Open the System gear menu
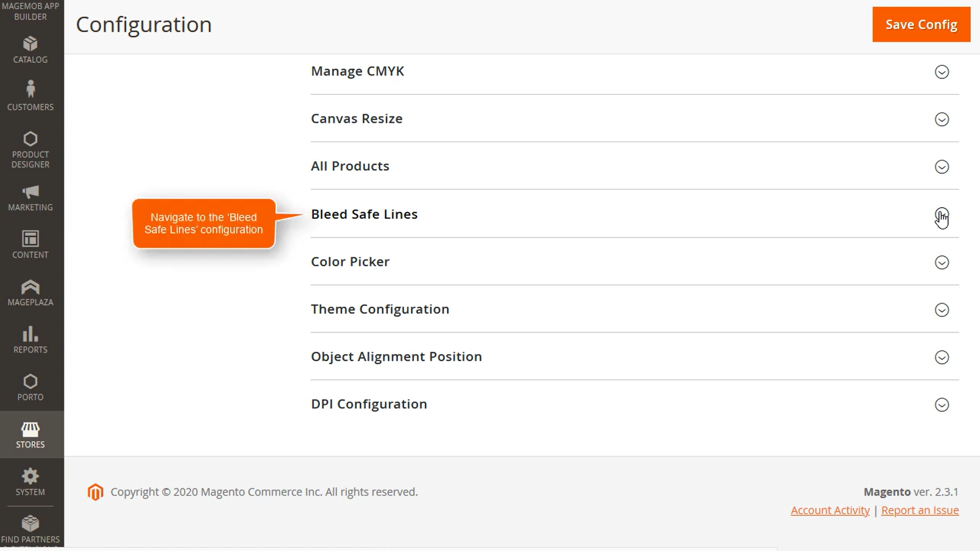The image size is (980, 551). click(31, 482)
